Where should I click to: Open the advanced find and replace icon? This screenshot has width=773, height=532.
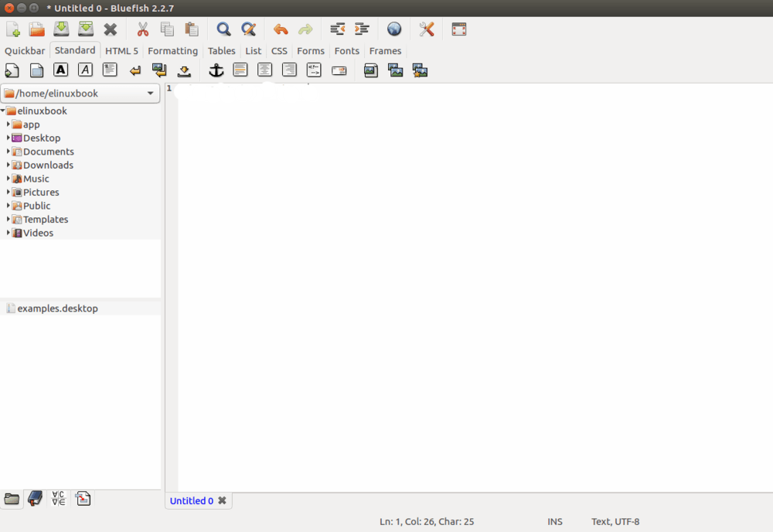[x=248, y=29]
